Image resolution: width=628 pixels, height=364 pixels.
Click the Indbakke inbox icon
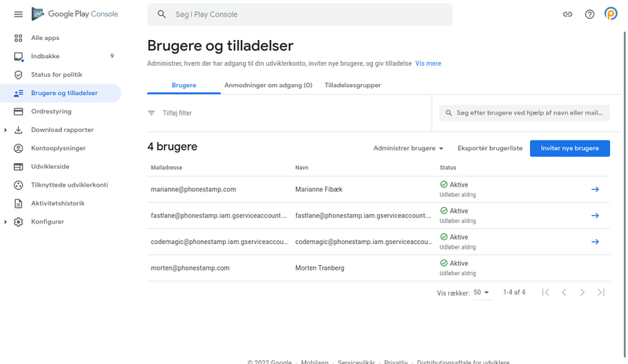(18, 56)
